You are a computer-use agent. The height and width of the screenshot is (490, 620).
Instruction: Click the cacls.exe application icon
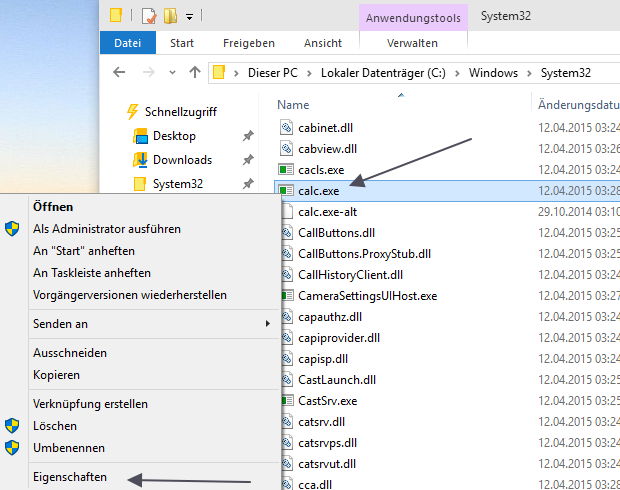(x=286, y=170)
